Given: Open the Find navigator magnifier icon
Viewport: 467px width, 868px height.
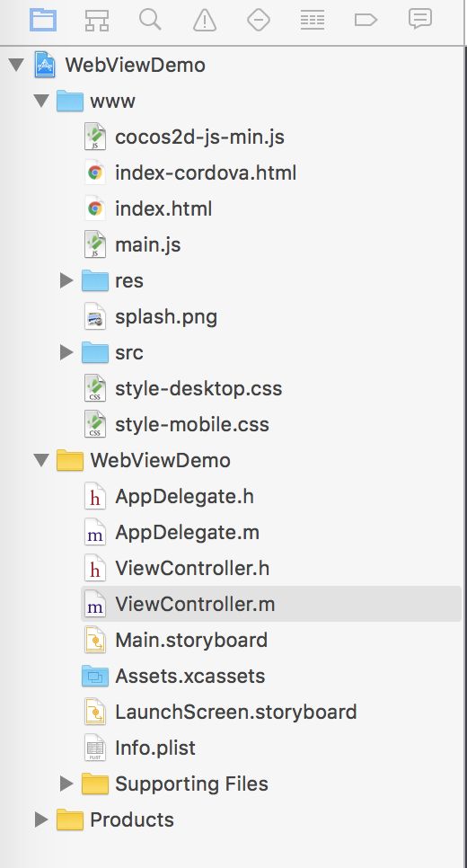Looking at the screenshot, I should tap(150, 20).
